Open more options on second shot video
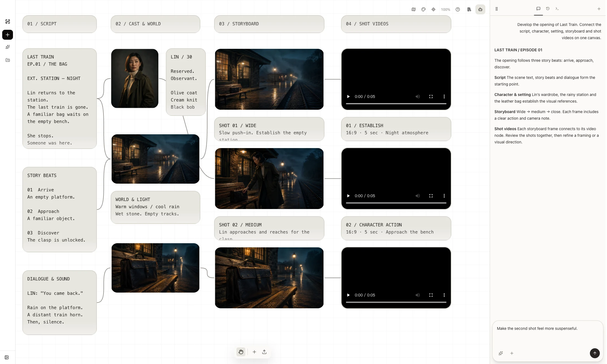 pyautogui.click(x=444, y=196)
